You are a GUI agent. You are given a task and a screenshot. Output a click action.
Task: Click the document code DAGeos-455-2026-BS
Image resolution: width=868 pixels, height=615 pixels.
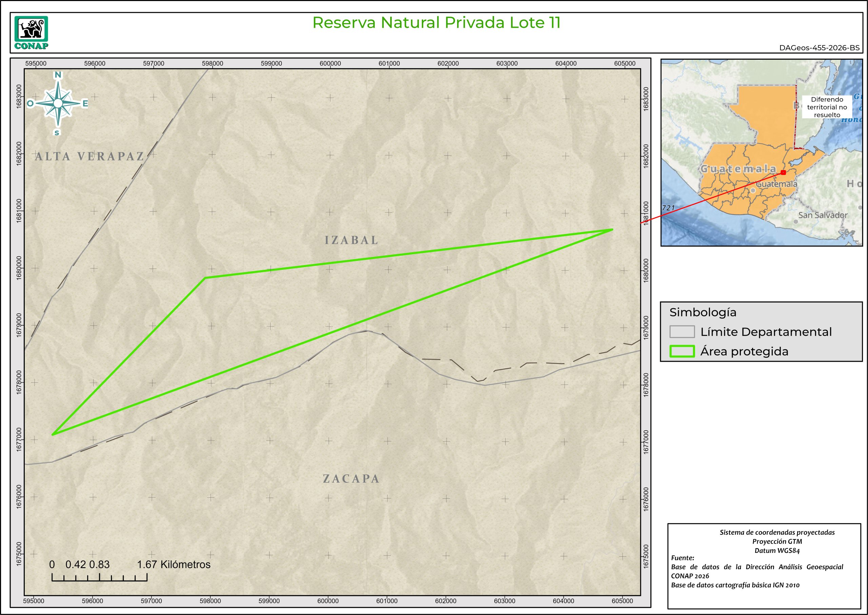pyautogui.click(x=819, y=48)
